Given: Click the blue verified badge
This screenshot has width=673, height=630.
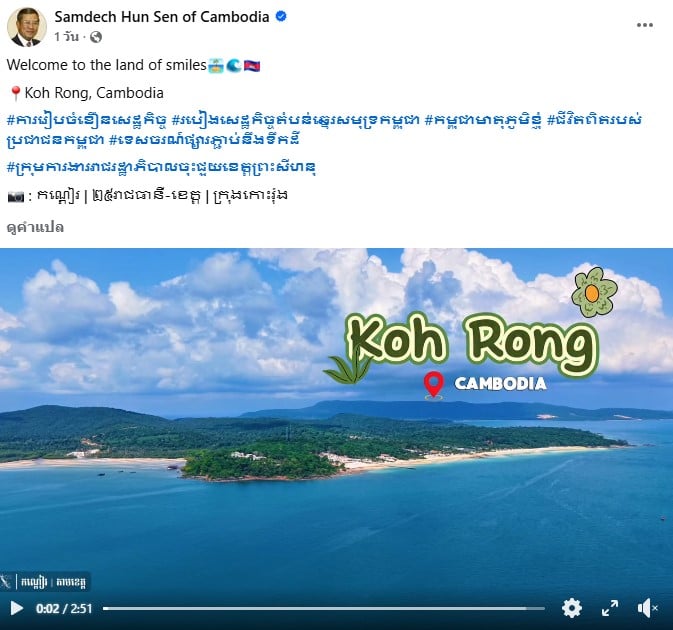Looking at the screenshot, I should click(281, 17).
